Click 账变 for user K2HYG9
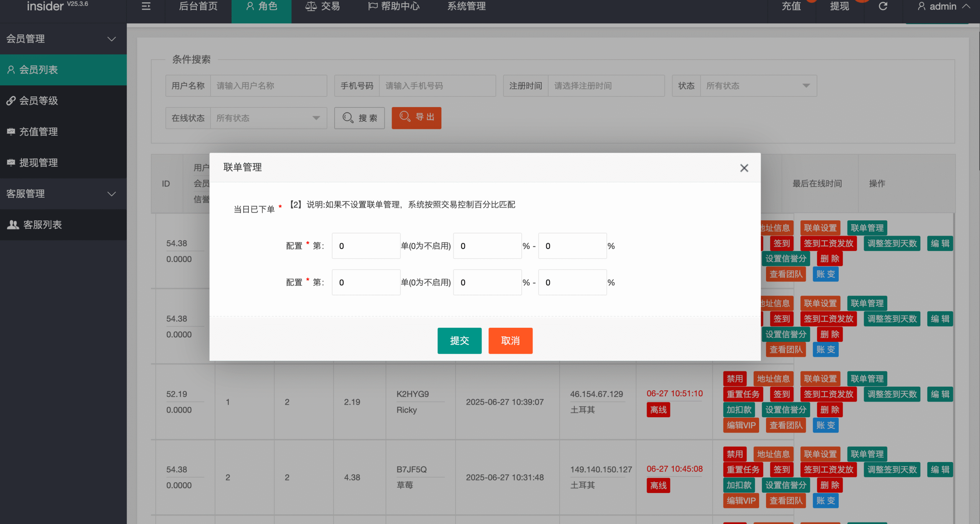 click(825, 425)
